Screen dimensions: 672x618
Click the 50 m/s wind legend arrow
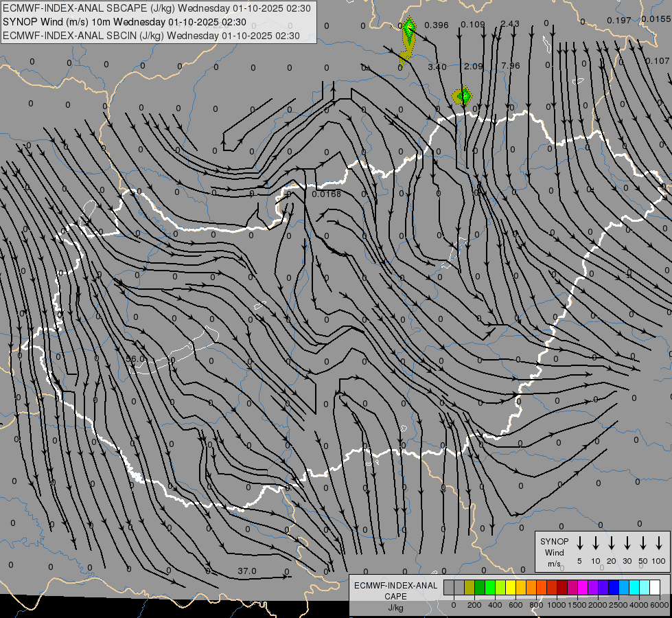point(643,543)
